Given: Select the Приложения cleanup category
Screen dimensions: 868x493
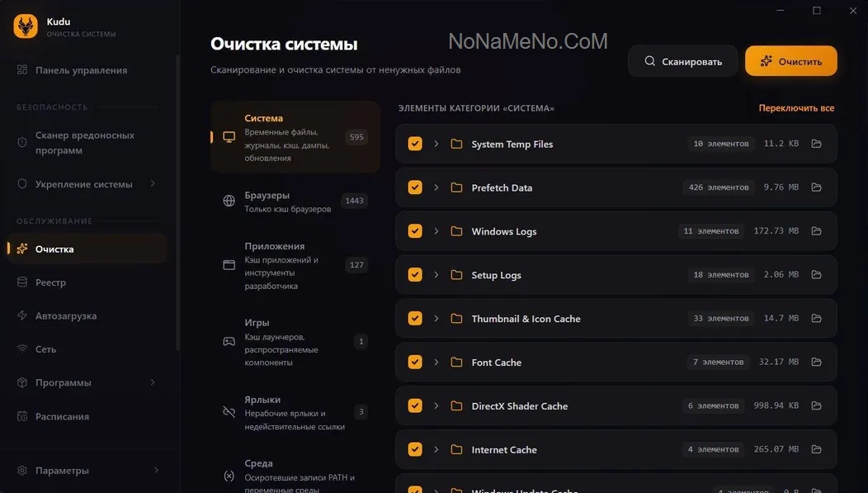Looking at the screenshot, I should 295,265.
